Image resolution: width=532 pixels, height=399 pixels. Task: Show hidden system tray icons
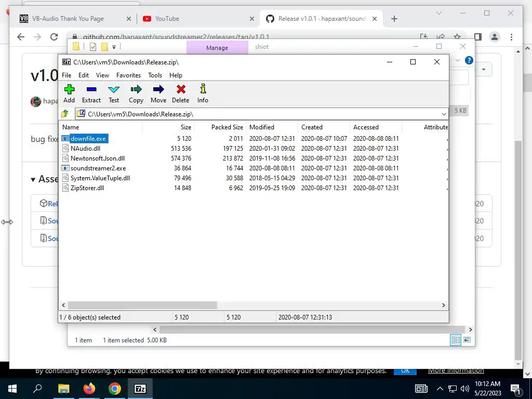click(x=440, y=389)
